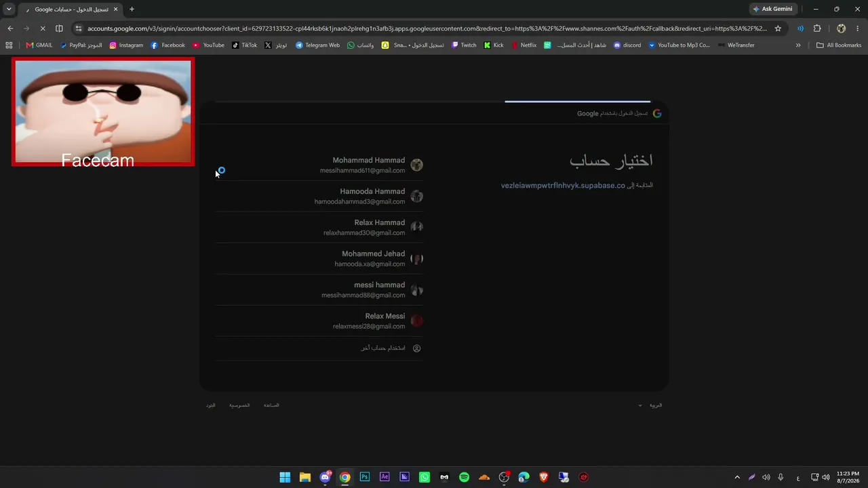The height and width of the screenshot is (488, 868).
Task: Launch After Effects from the taskbar
Action: click(384, 477)
